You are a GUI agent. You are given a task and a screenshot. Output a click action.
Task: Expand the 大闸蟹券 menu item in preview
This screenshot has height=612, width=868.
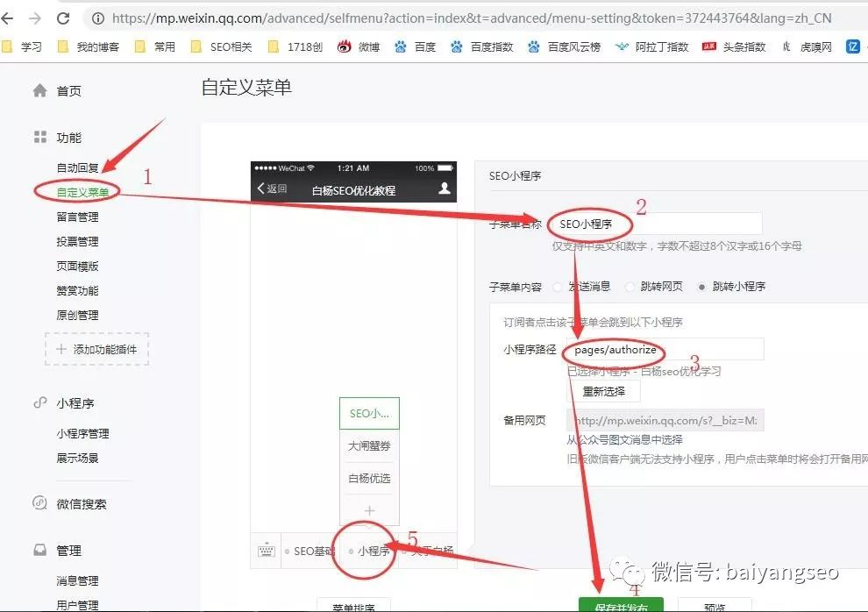coord(369,445)
